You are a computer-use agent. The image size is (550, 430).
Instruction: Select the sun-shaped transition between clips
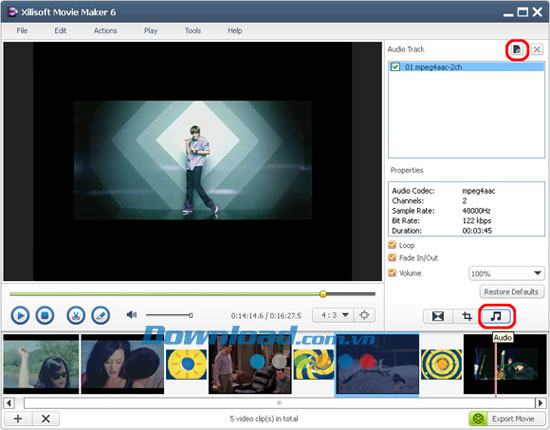[x=187, y=364]
